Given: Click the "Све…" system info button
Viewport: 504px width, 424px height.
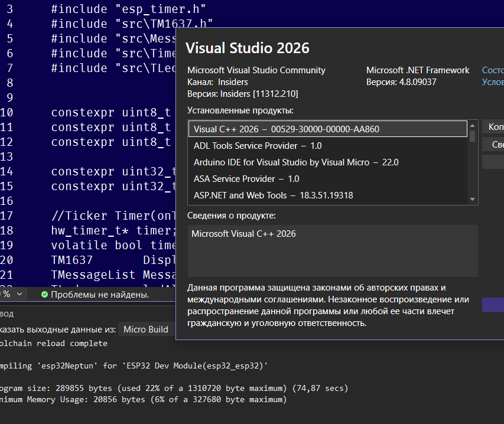Looking at the screenshot, I should (x=493, y=145).
